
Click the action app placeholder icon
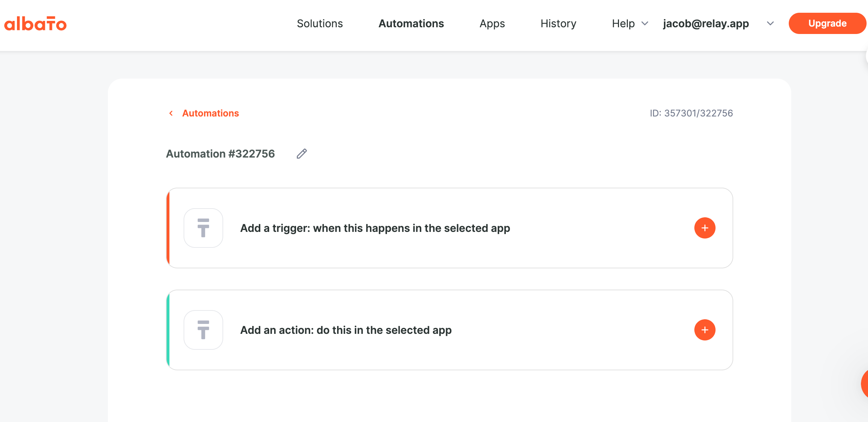203,330
